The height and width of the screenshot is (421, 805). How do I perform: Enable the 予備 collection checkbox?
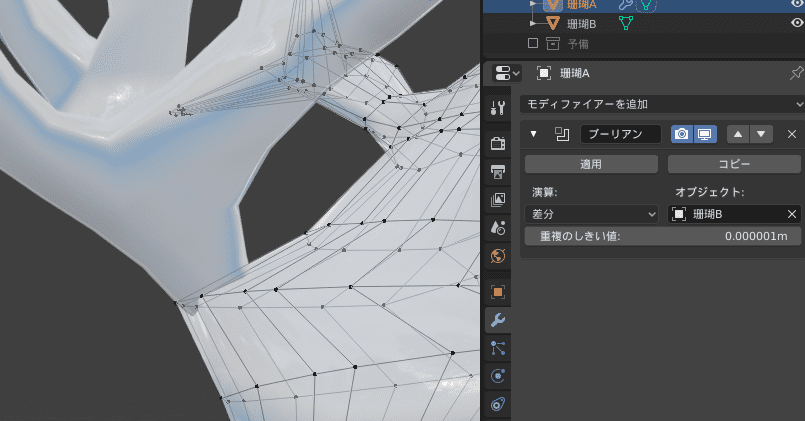pyautogui.click(x=533, y=43)
